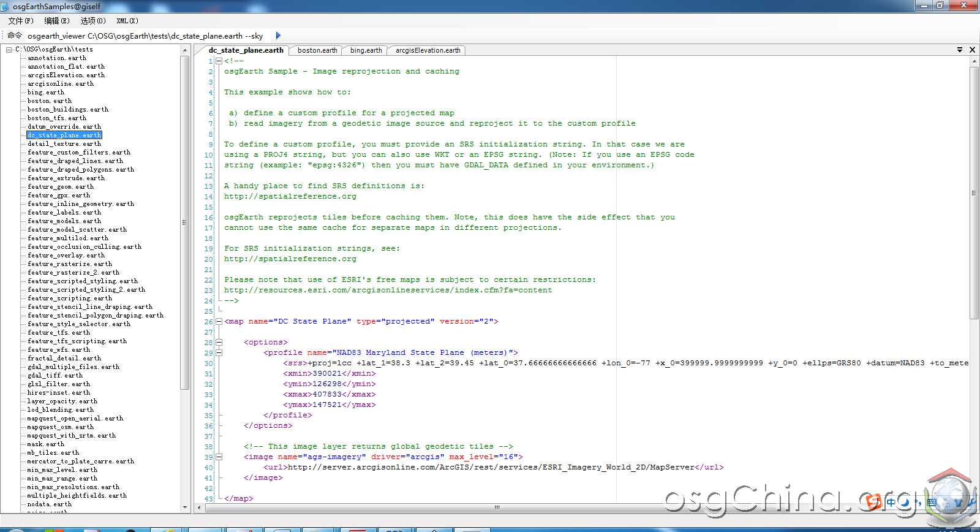Select feature_model_scatter.earth in the tree

77,229
